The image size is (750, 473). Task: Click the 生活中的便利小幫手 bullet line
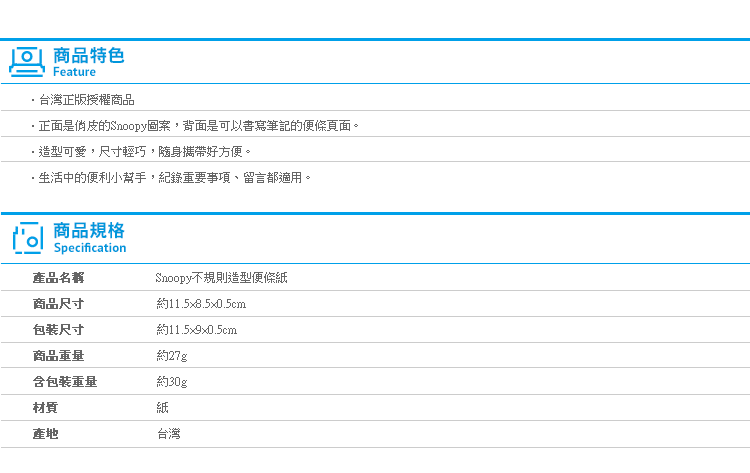coord(174,178)
